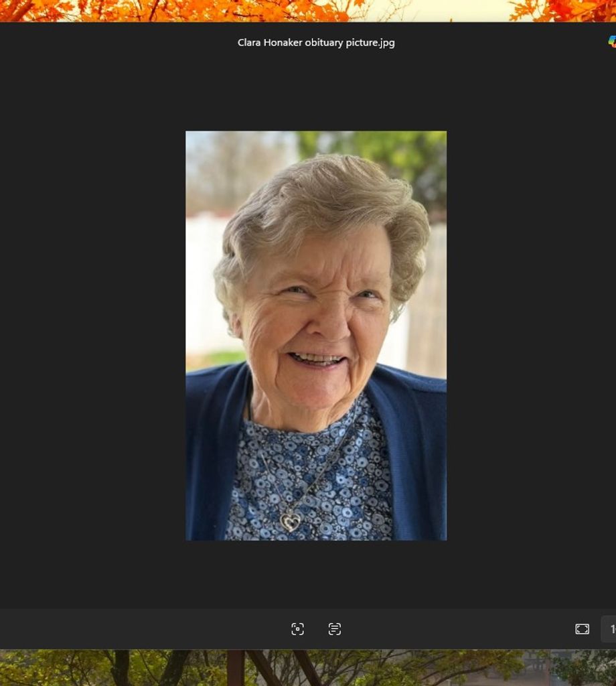Toggle fit-to-window view icon
The width and height of the screenshot is (616, 686).
(582, 629)
